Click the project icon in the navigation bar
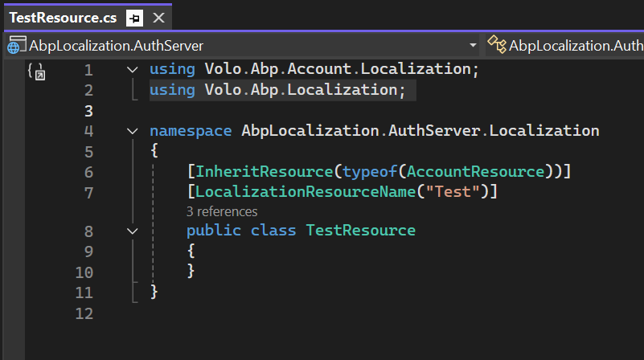 tap(14, 45)
